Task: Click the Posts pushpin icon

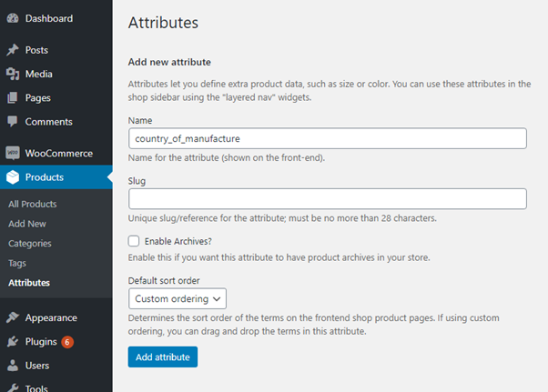Action: coord(13,50)
